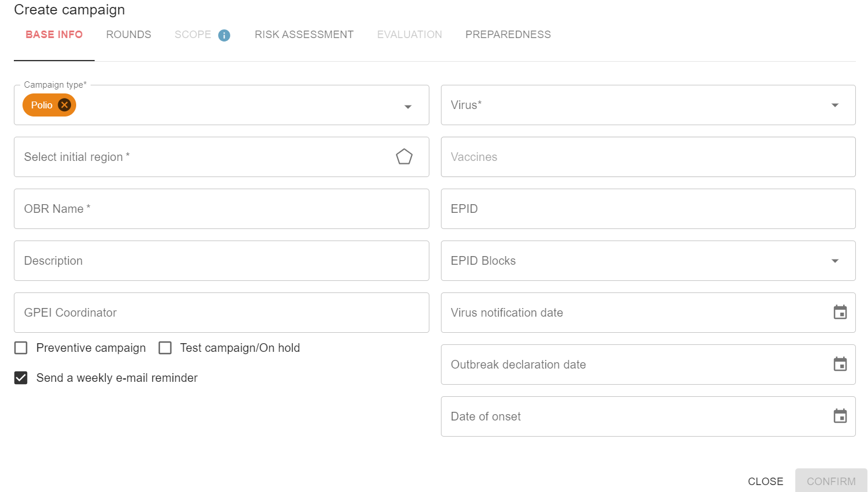Focus the OBR Name input field
Viewport: 868px width, 492px height.
click(222, 209)
